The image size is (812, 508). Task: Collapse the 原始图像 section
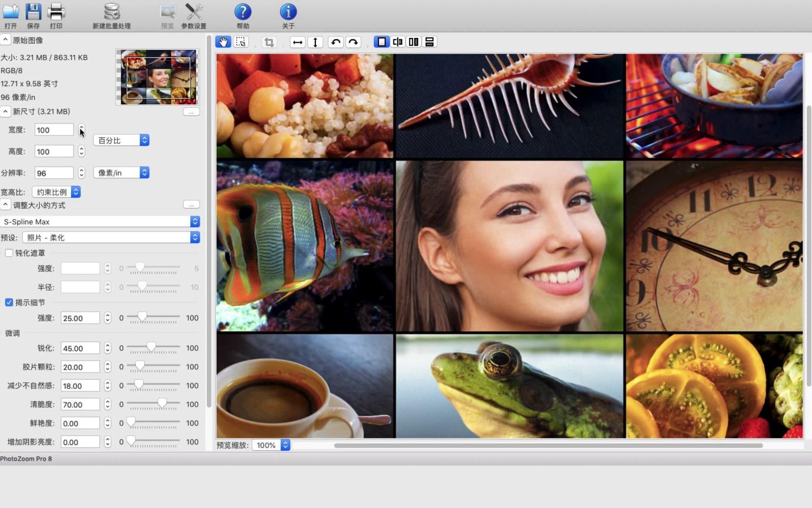coord(5,40)
